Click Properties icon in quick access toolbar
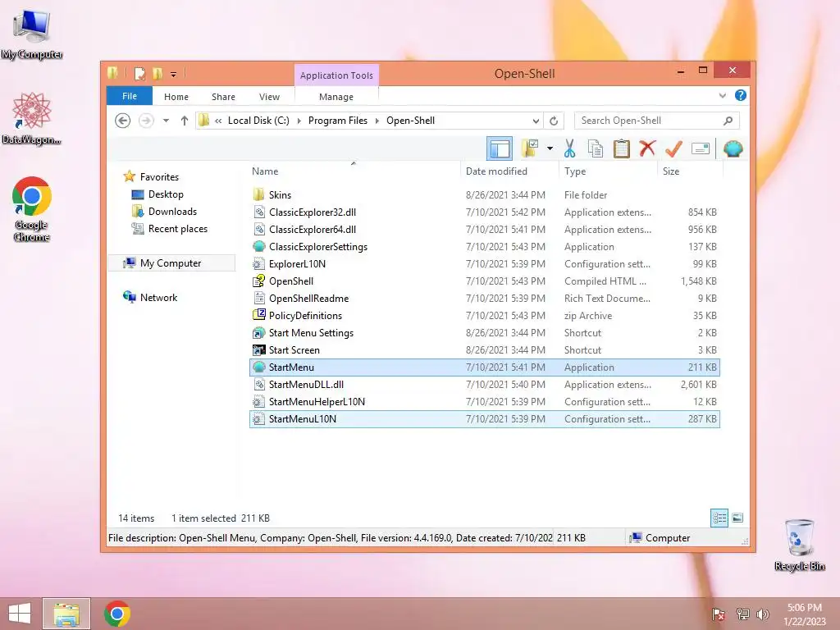Viewport: 840px width, 630px height. coord(139,73)
